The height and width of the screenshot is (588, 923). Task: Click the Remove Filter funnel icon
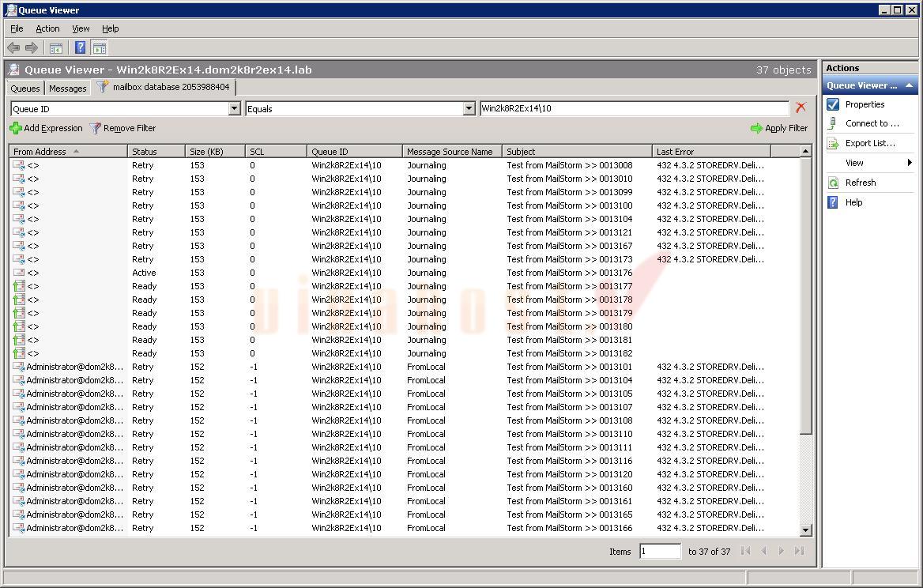(96, 128)
